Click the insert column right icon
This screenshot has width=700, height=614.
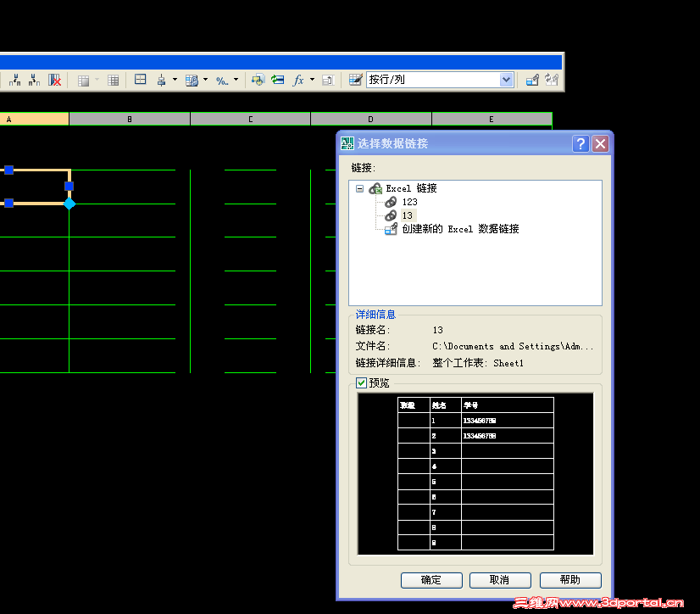(x=34, y=80)
